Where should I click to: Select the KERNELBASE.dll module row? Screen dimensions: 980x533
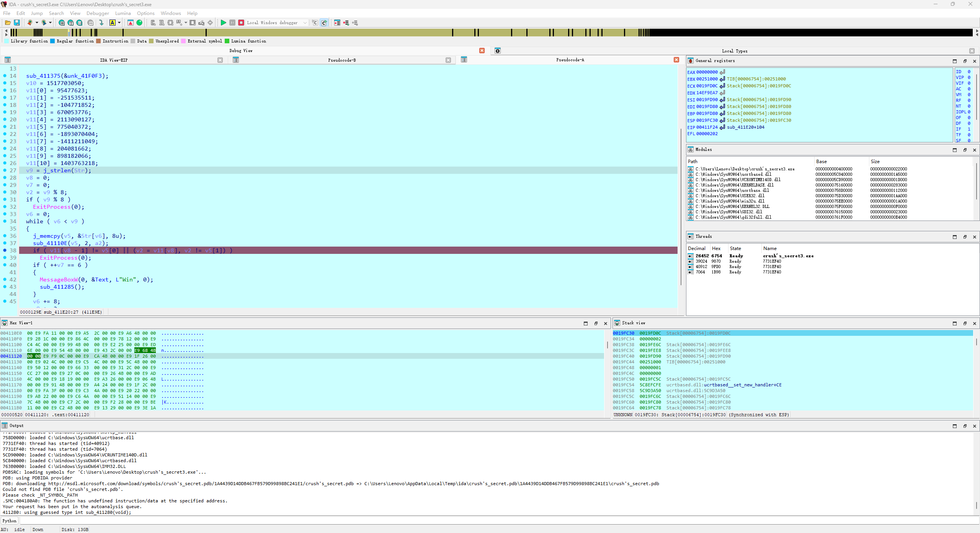tap(830, 185)
